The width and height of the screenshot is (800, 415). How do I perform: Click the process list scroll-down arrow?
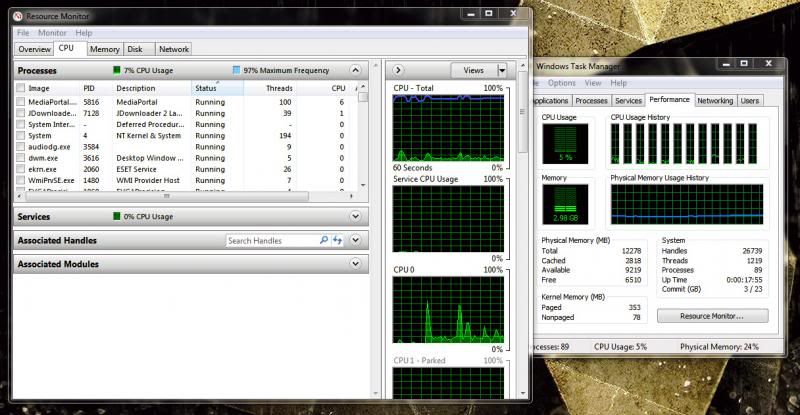point(363,185)
